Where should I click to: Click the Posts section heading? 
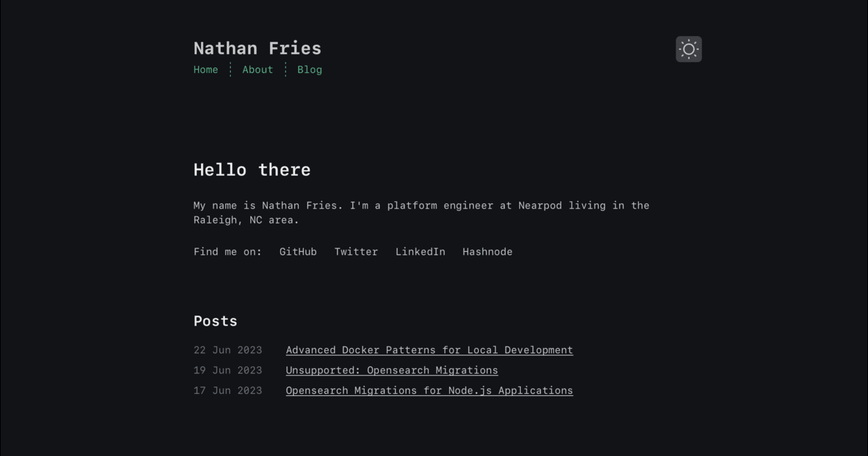[x=216, y=321]
